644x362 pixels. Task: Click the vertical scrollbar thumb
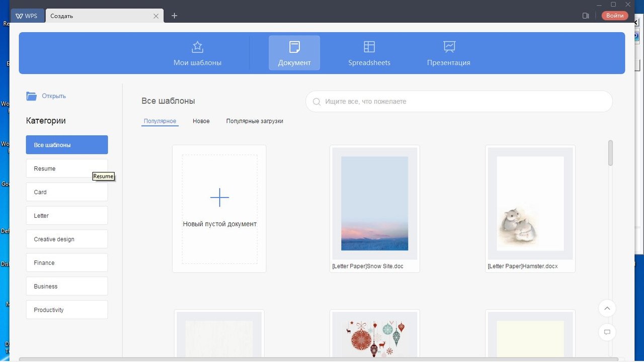click(x=611, y=153)
